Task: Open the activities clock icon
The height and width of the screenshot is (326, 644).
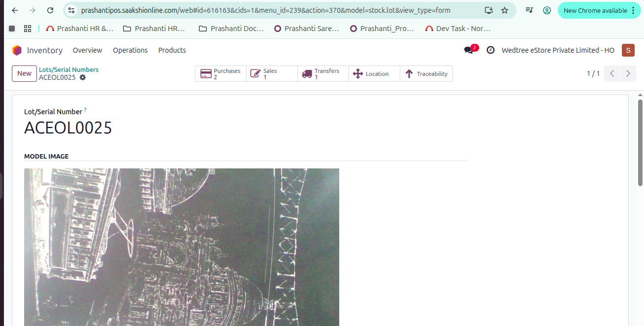Action: click(490, 50)
